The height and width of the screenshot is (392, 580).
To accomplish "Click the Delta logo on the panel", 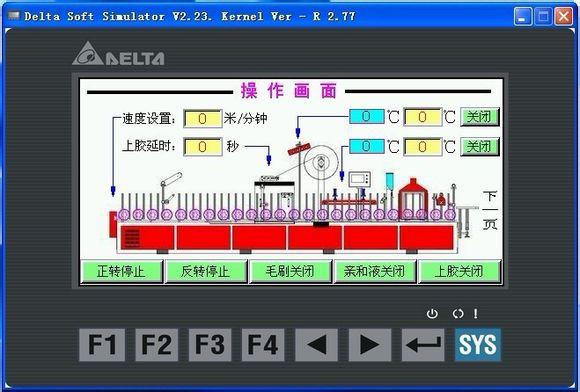I will click(118, 54).
